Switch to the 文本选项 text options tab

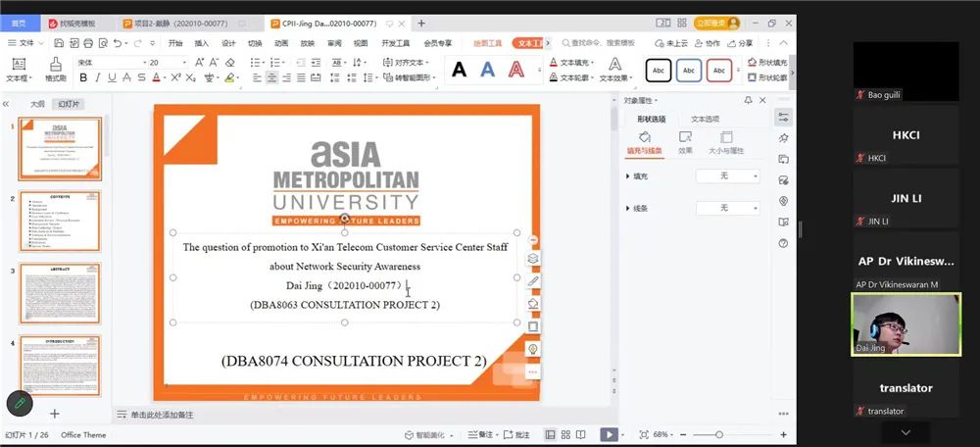pos(705,119)
